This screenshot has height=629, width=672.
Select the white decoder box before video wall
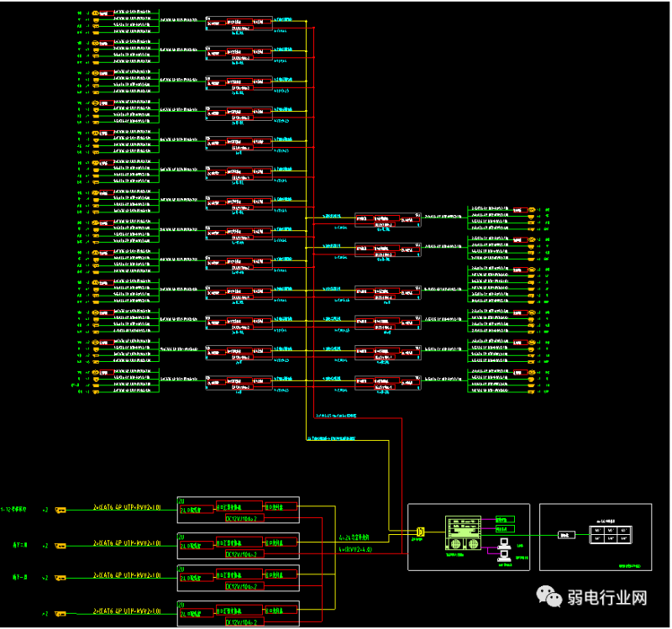tap(566, 535)
